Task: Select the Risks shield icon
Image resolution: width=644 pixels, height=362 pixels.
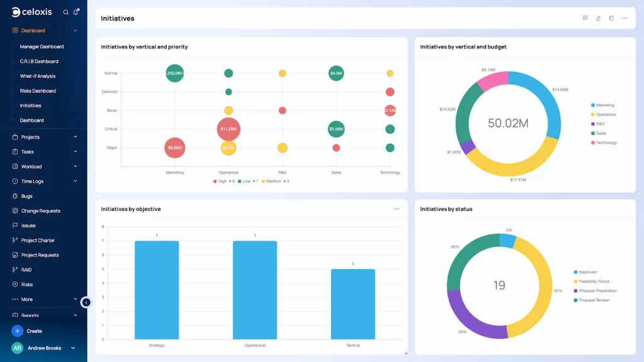Action: click(14, 284)
